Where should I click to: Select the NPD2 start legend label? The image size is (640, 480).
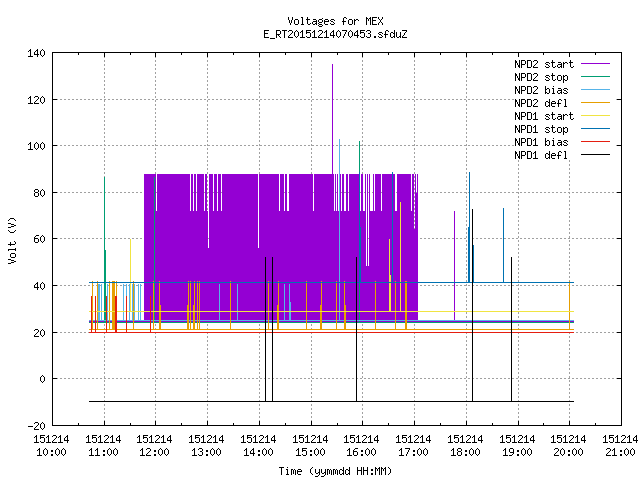[x=544, y=64]
